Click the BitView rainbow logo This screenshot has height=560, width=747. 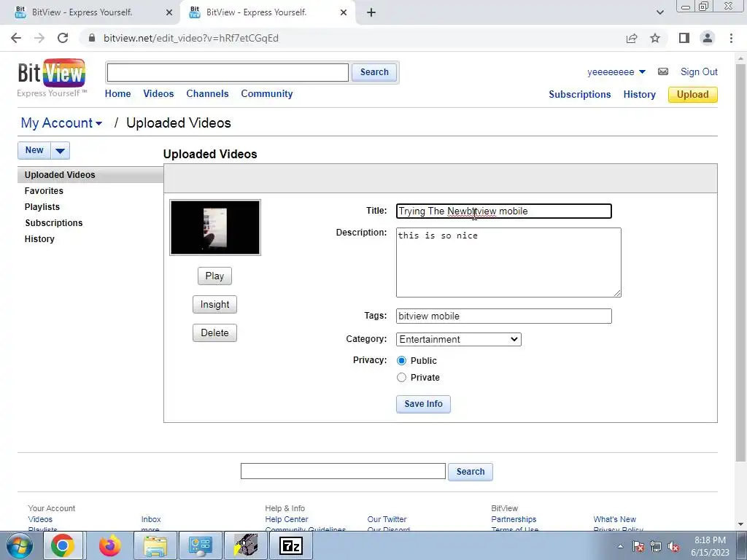[x=52, y=74]
